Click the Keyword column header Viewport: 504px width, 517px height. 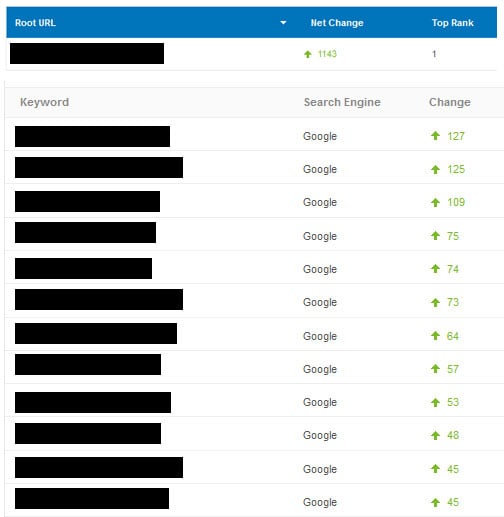tap(44, 102)
